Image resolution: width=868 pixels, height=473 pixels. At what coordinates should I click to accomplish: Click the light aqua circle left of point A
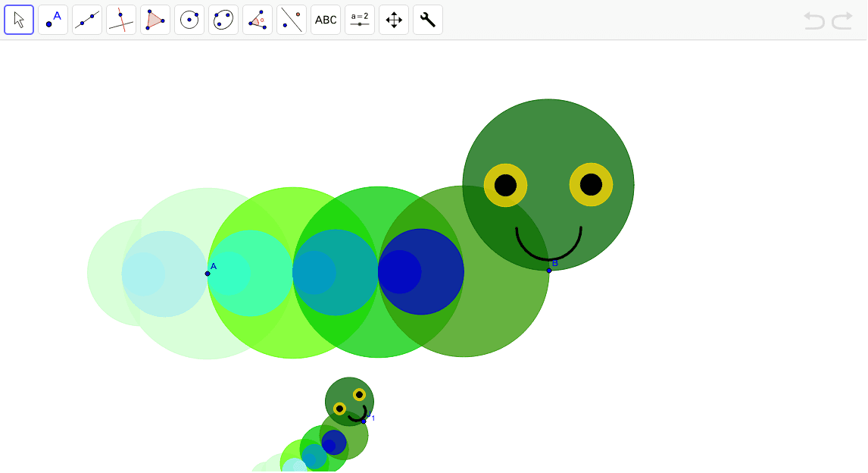point(164,274)
